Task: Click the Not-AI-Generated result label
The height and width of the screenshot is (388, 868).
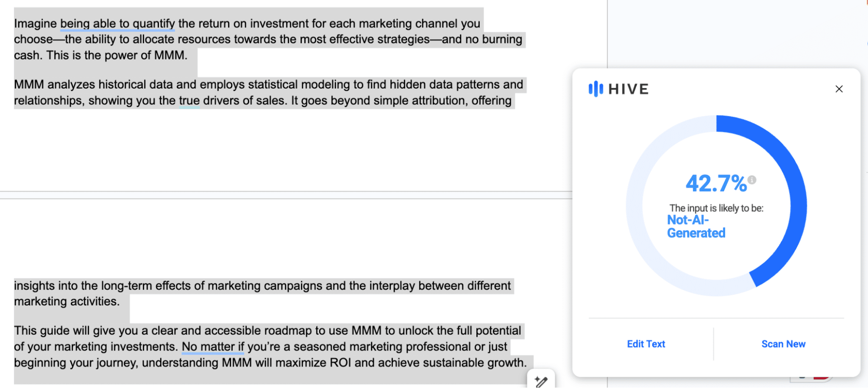Action: point(696,227)
